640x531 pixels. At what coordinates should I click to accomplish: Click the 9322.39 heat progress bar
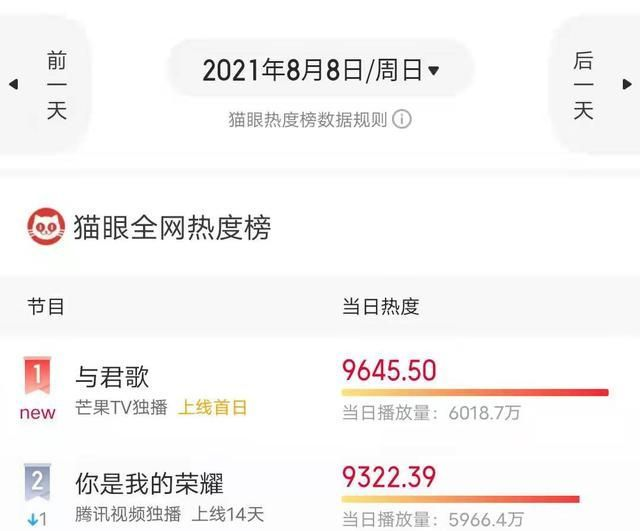460,498
